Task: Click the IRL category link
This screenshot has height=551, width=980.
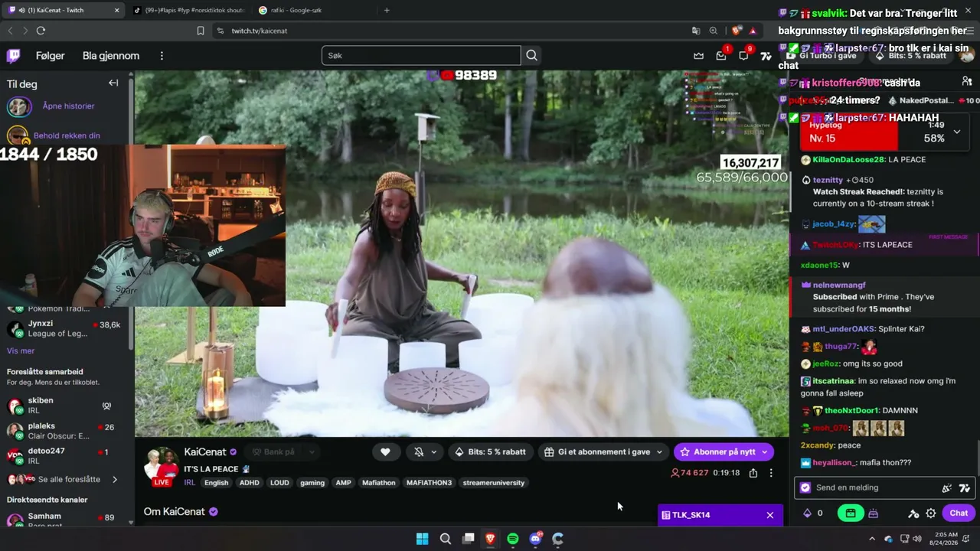Action: (x=189, y=483)
